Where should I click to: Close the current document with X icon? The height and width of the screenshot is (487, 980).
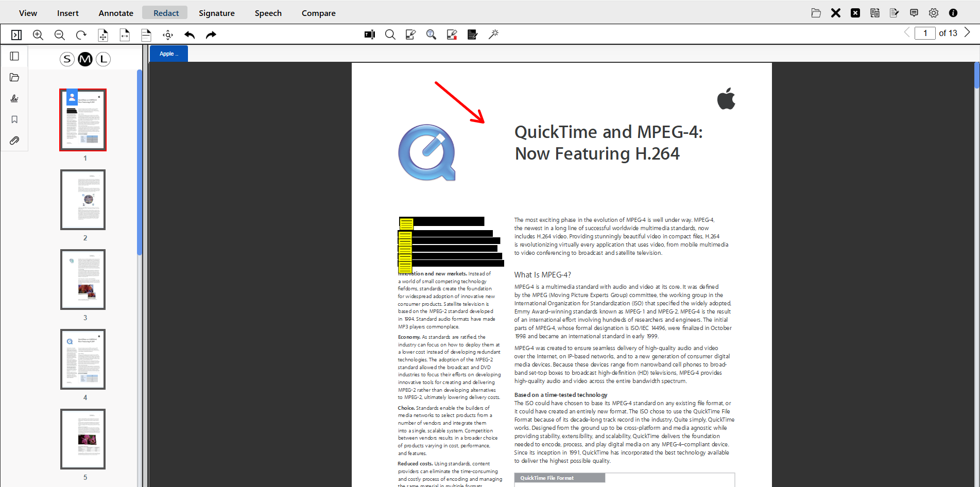836,13
